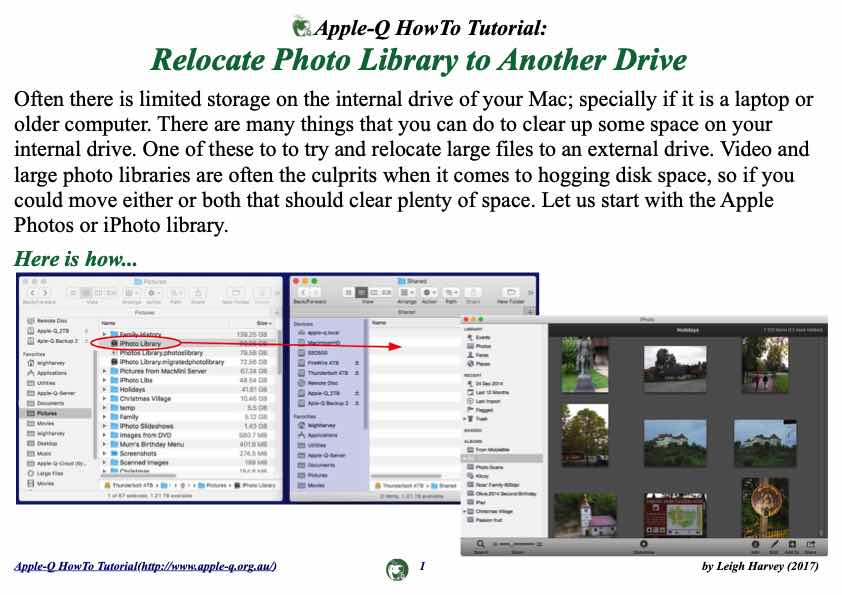Select Screenshots folder in Pictures window
Screen dimensions: 842x595
pyautogui.click(x=133, y=453)
